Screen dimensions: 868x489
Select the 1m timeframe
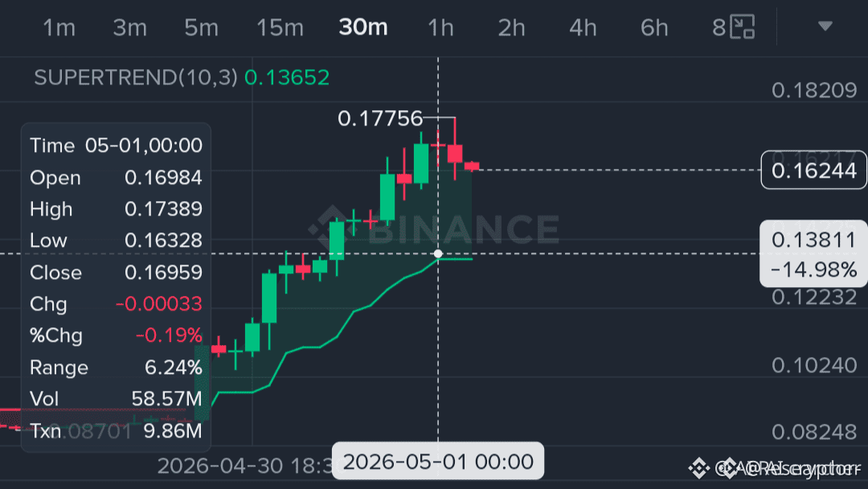59,27
